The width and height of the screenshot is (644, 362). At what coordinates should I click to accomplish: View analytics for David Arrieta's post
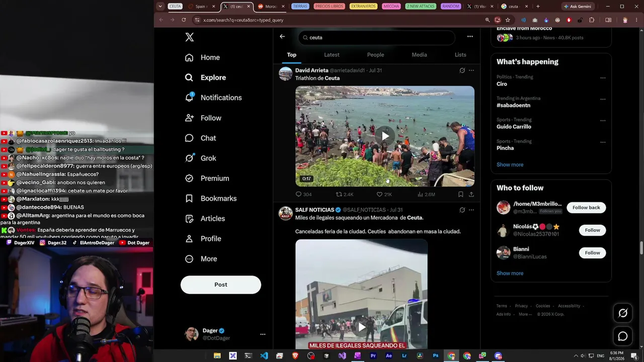(426, 194)
